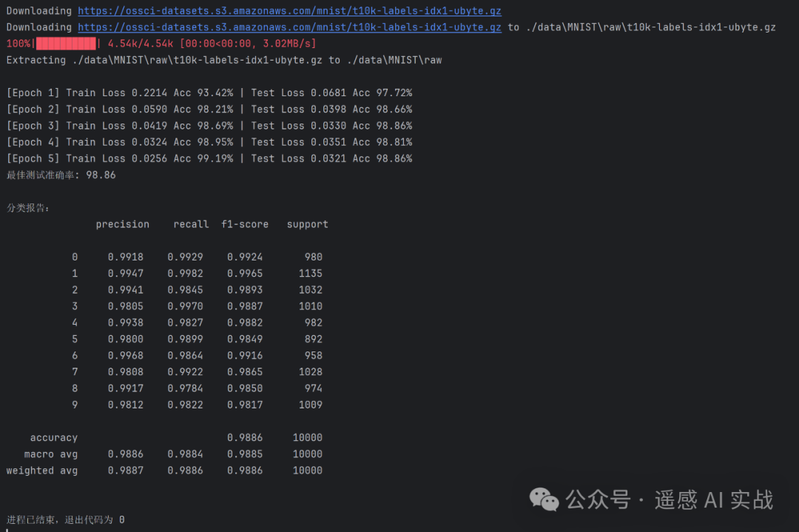
Task: Click the 'accuracy' row label
Action: tap(53, 438)
